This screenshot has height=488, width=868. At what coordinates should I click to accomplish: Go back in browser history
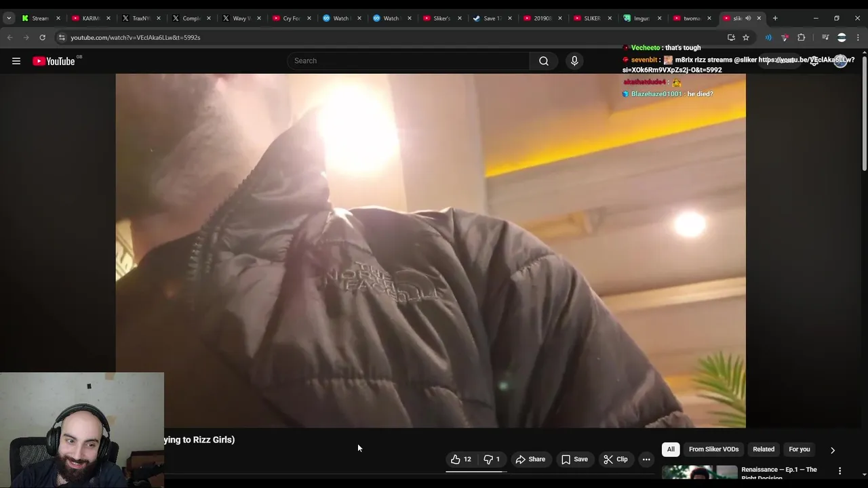click(x=9, y=37)
